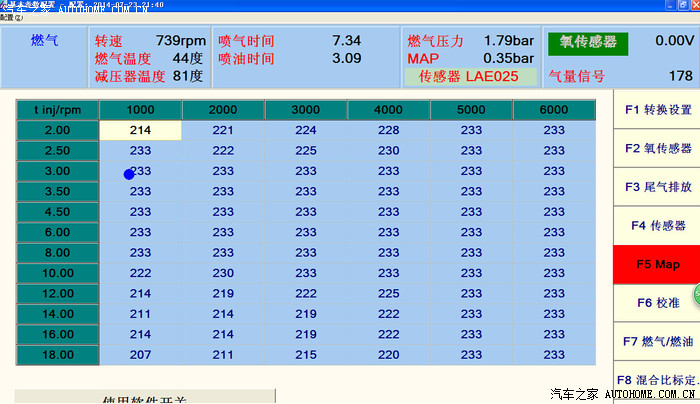The width and height of the screenshot is (700, 404).
Task: Click the 18.00 injection time row header
Action: pos(58,355)
